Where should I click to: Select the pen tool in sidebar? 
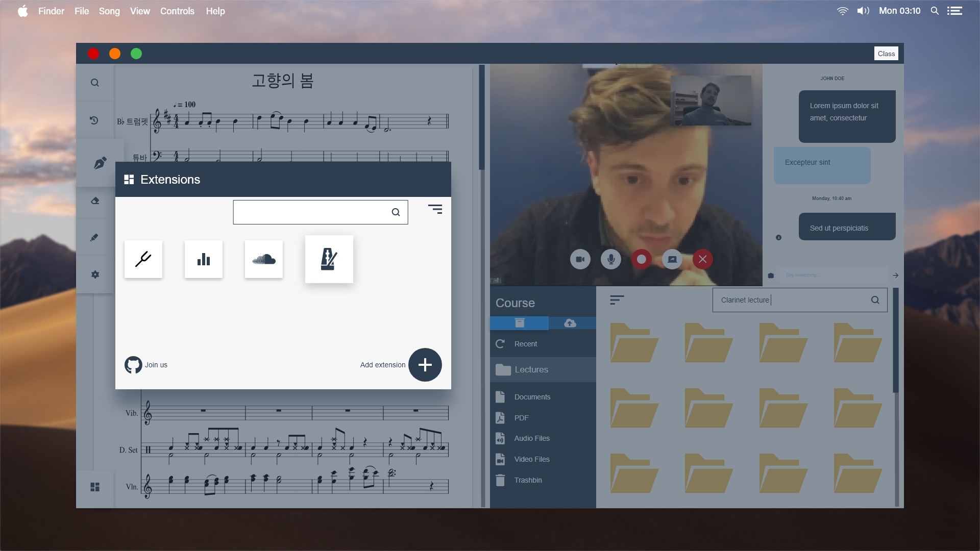(x=100, y=163)
